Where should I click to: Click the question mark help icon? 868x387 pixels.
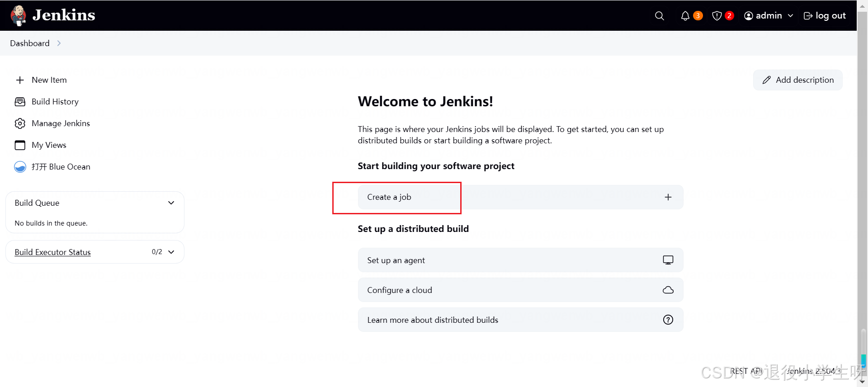pyautogui.click(x=668, y=320)
